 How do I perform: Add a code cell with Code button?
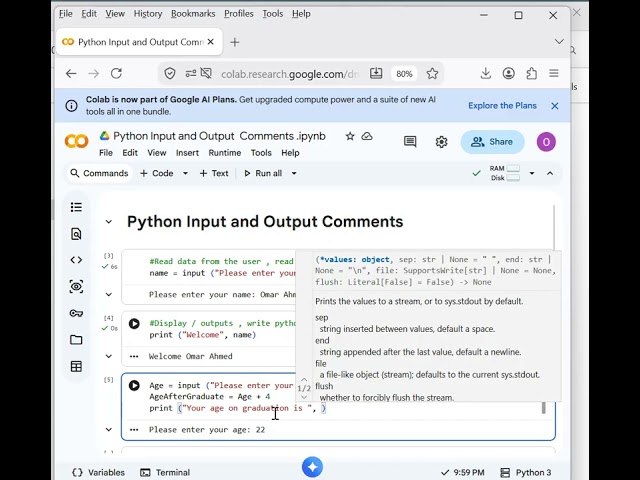(157, 173)
